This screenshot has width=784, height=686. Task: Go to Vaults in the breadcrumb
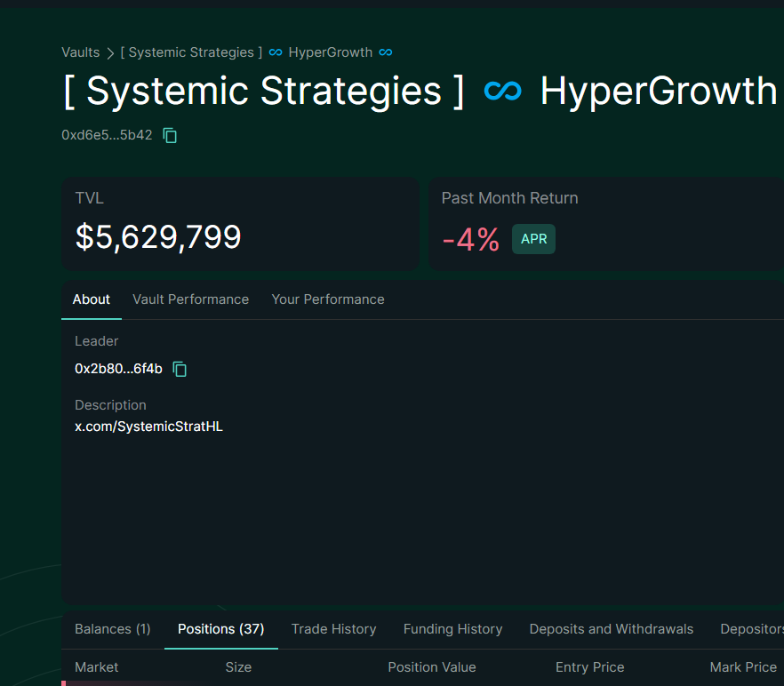[x=81, y=52]
